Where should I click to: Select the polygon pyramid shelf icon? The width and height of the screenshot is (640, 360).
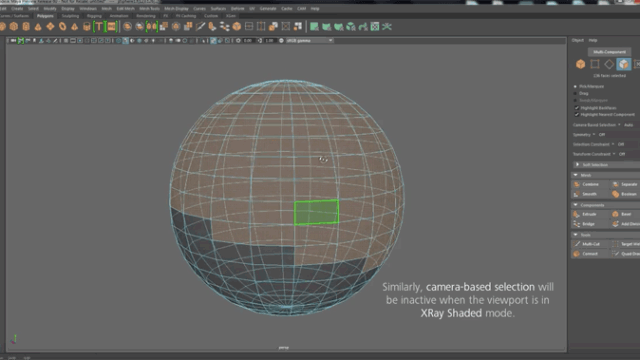[x=74, y=27]
